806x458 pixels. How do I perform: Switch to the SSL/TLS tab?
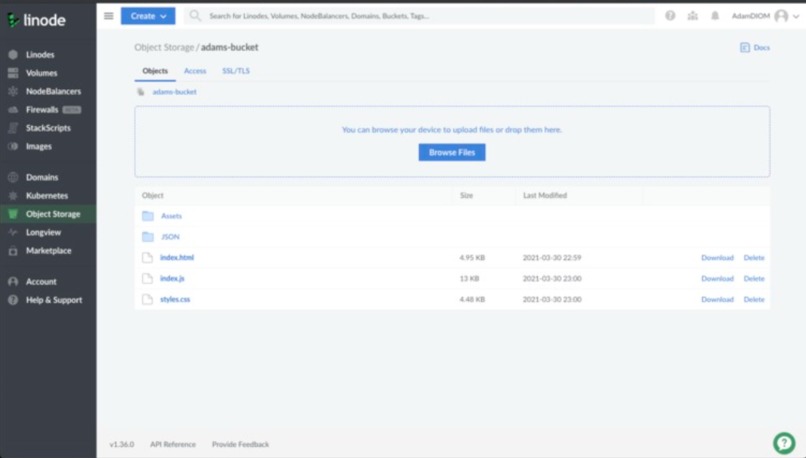click(236, 71)
